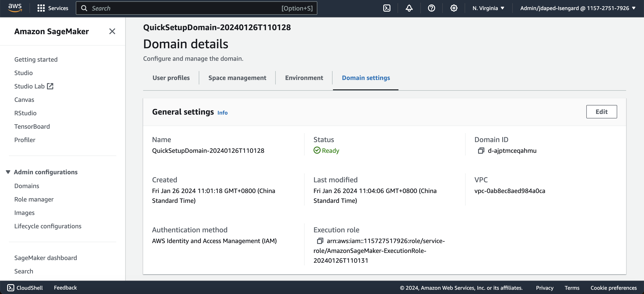644x294 pixels.
Task: Click the Edit general settings button
Action: [x=601, y=112]
